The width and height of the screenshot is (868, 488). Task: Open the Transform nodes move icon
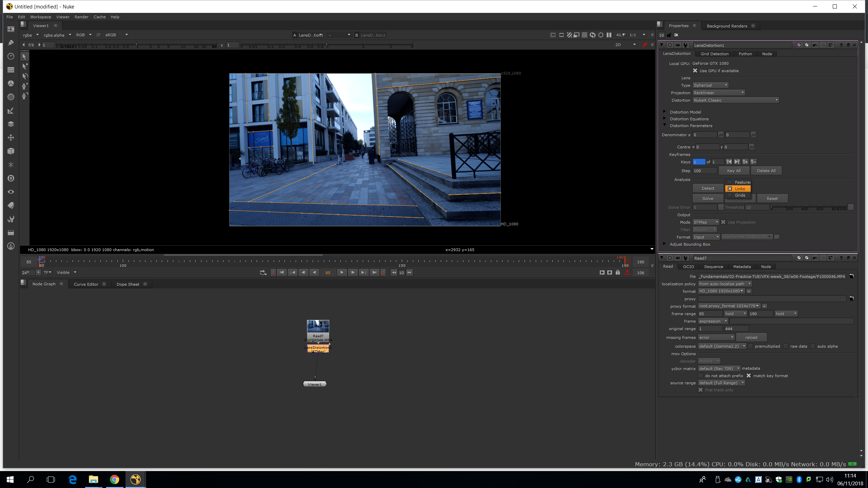pyautogui.click(x=11, y=138)
